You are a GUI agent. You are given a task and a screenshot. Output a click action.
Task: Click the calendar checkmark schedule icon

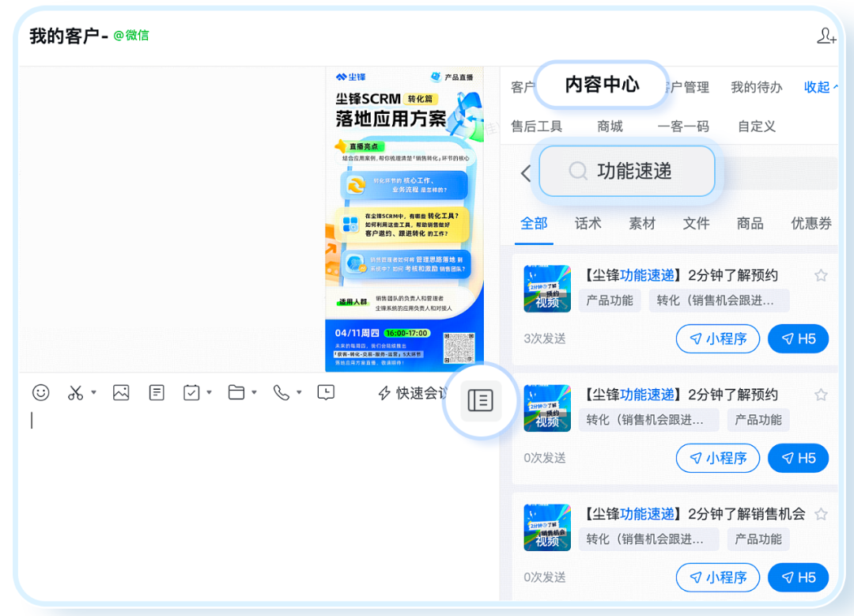[x=191, y=392]
